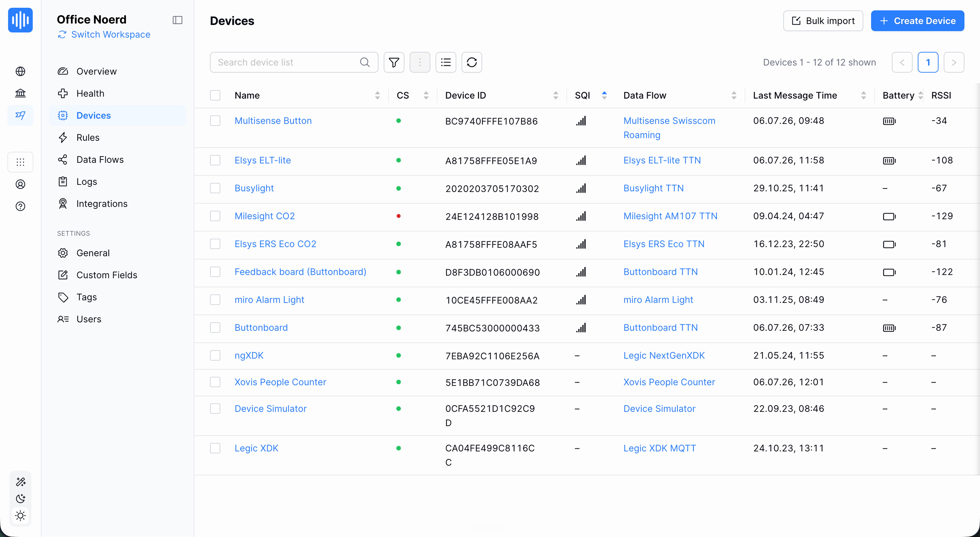This screenshot has width=980, height=537.
Task: Check the Milesight CO2 row checkbox
Action: (215, 216)
